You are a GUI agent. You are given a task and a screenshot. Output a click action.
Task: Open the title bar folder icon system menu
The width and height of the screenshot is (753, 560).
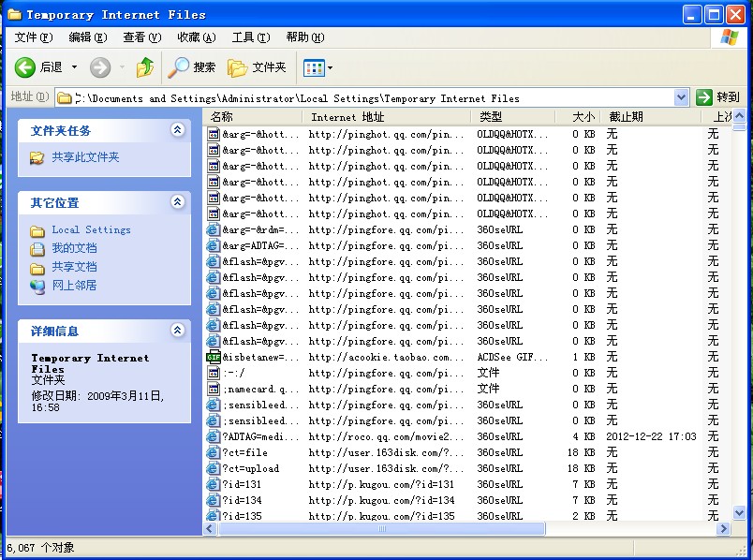point(14,15)
